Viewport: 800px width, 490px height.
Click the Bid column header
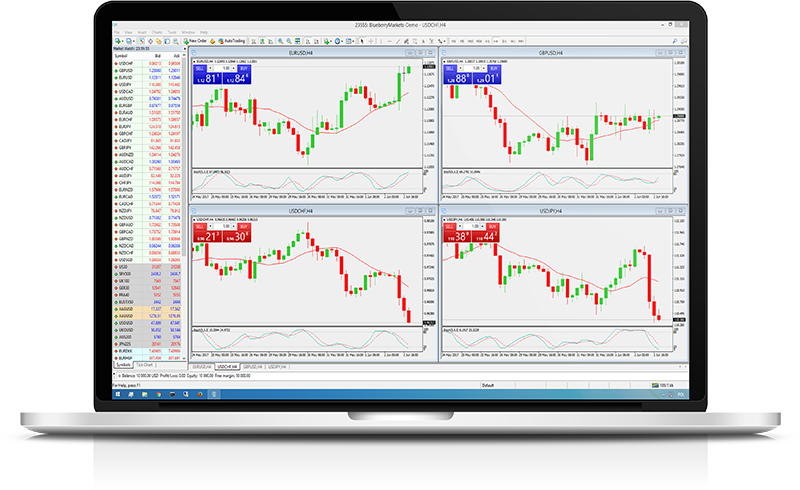[x=157, y=55]
